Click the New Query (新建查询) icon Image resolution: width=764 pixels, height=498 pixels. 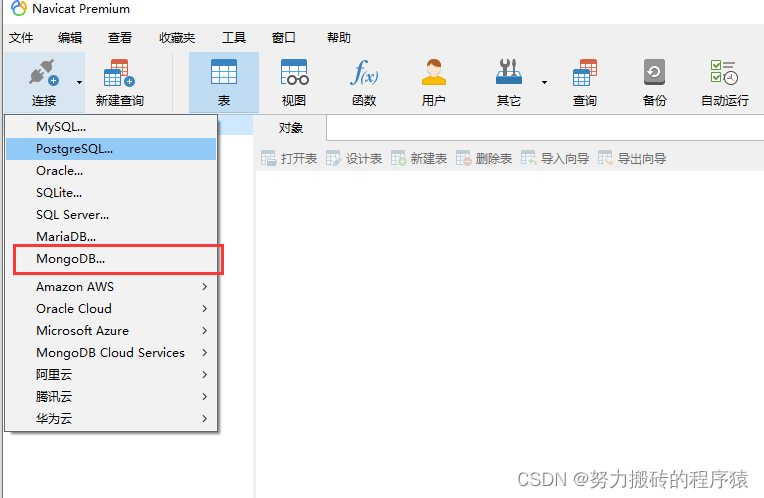(x=119, y=73)
